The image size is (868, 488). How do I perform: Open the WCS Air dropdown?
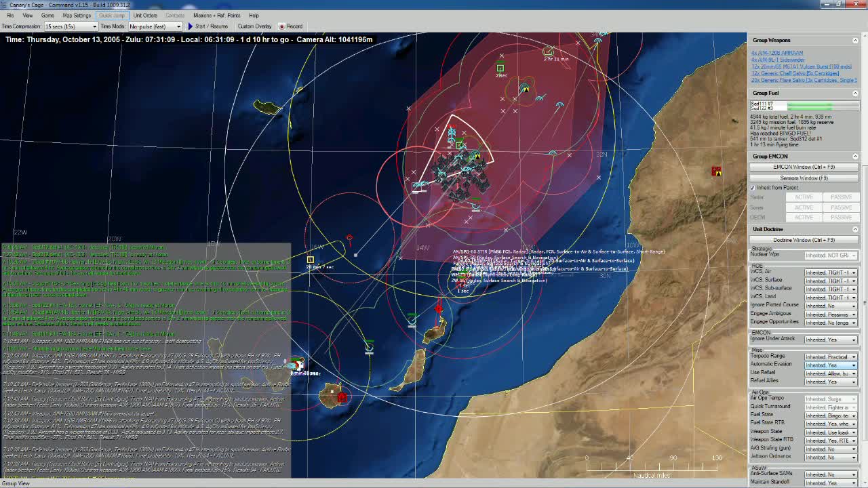(830, 272)
